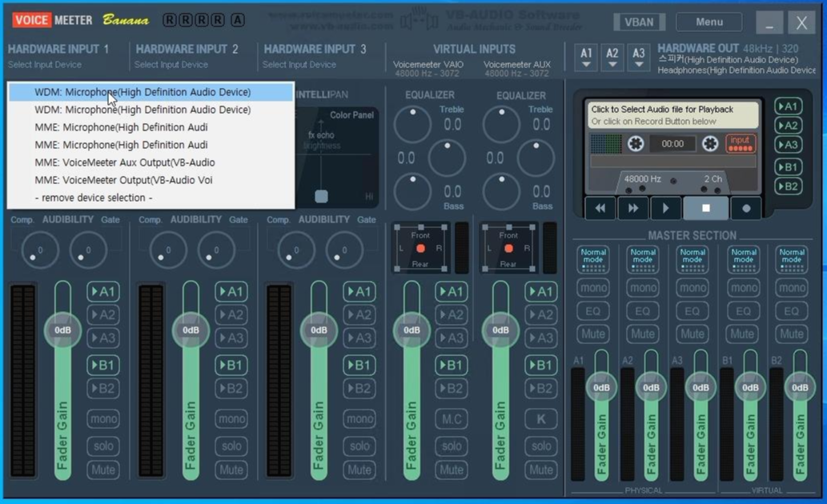Cycle Normal mode on master bus B1
This screenshot has width=827, height=504.
[x=743, y=259]
